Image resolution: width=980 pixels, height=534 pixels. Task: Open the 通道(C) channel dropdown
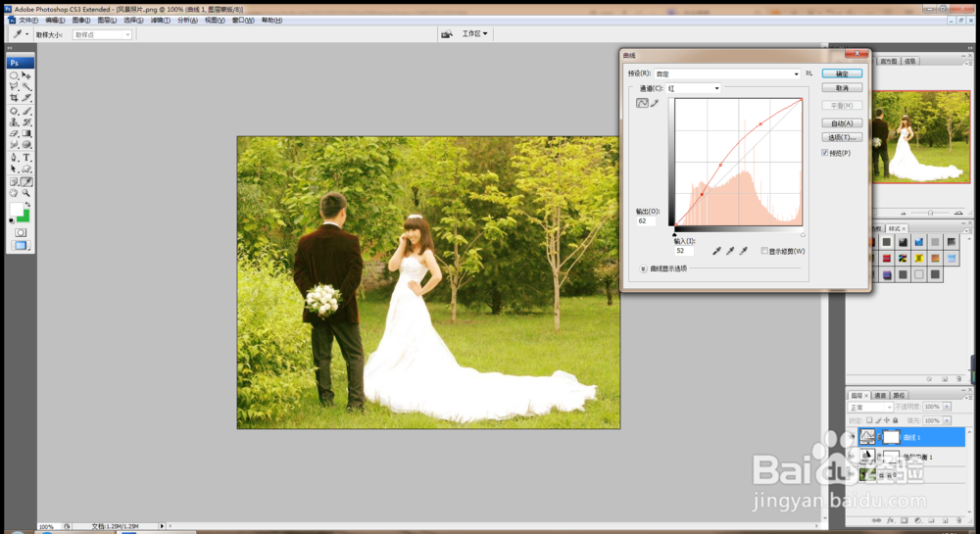[693, 89]
